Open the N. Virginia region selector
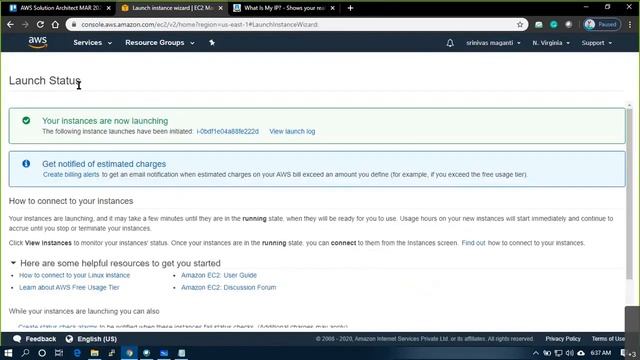This screenshot has height=360, width=640. (x=551, y=43)
